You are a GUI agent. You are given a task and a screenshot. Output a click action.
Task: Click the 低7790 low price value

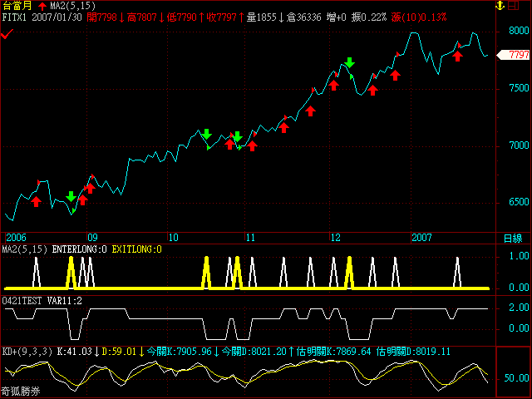[182, 17]
